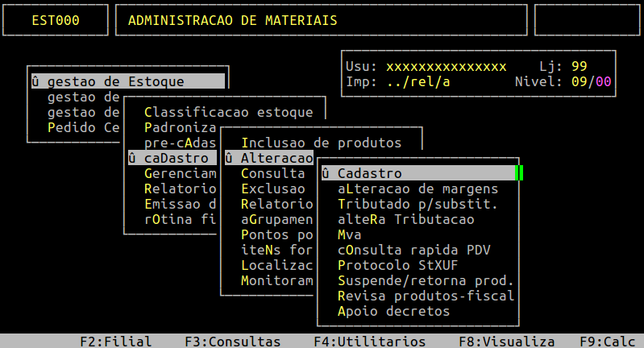The height and width of the screenshot is (348, 644).
Task: Select 'aLteracao de margens' menu entry
Action: pyautogui.click(x=418, y=188)
